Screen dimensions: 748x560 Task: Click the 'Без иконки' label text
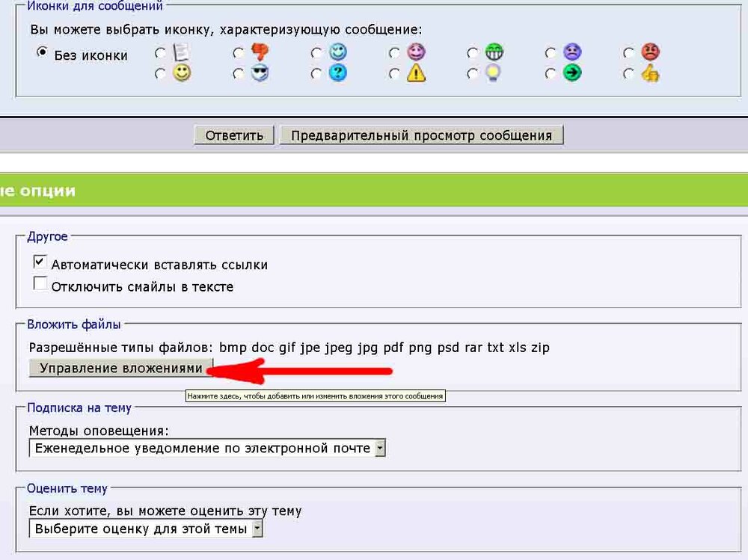point(91,55)
